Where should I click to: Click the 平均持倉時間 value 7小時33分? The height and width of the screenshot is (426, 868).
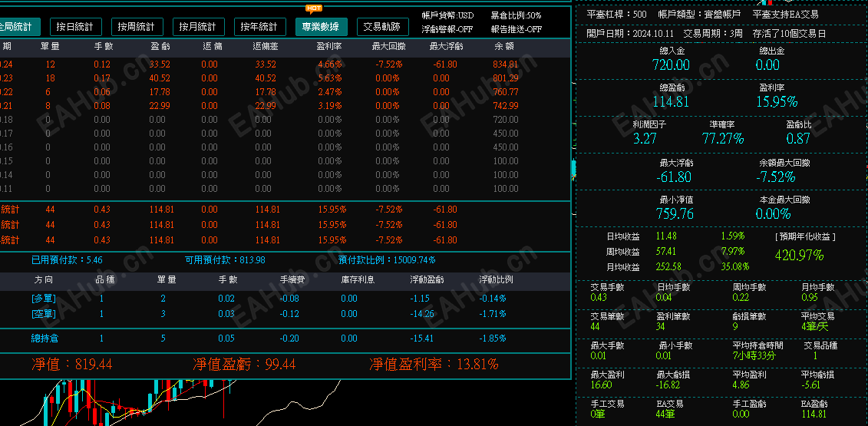(x=754, y=355)
